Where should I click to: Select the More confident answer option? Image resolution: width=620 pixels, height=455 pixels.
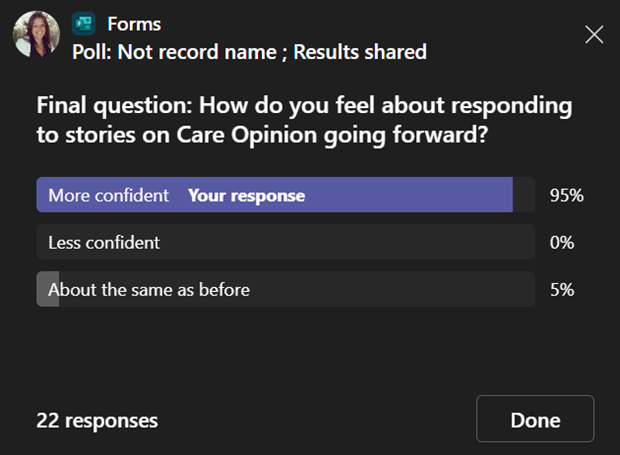(x=285, y=194)
